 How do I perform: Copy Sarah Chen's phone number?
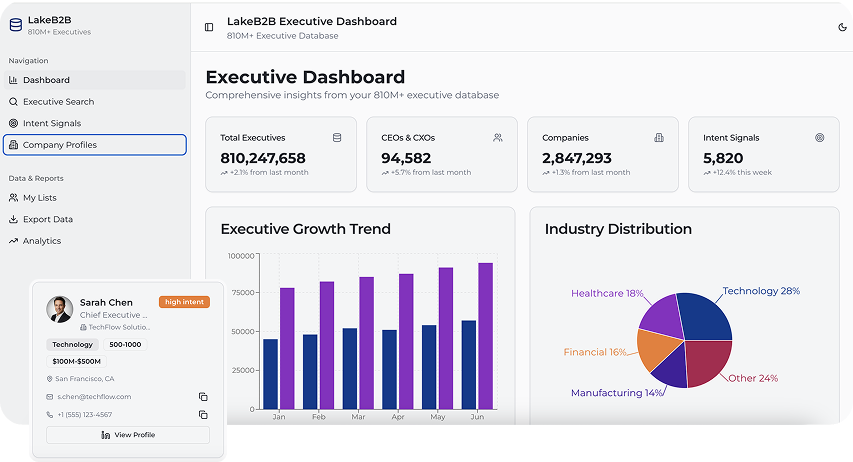(203, 415)
